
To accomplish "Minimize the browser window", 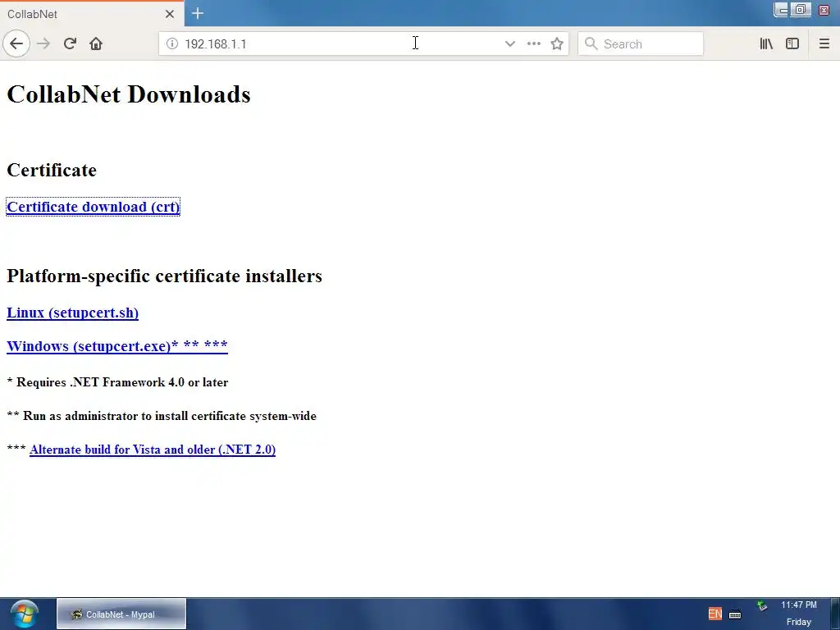I will point(781,10).
